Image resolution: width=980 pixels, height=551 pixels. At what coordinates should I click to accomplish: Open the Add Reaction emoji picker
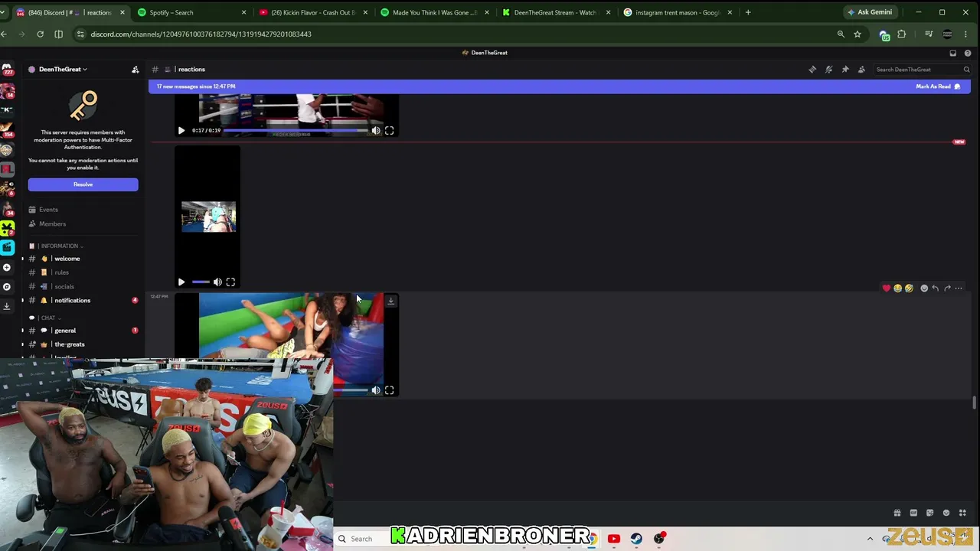924,289
